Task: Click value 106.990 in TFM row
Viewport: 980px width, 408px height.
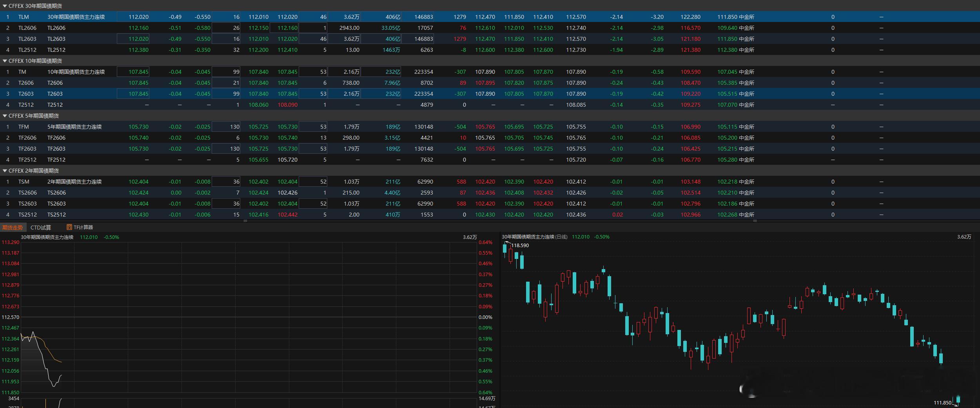Action: tap(690, 127)
